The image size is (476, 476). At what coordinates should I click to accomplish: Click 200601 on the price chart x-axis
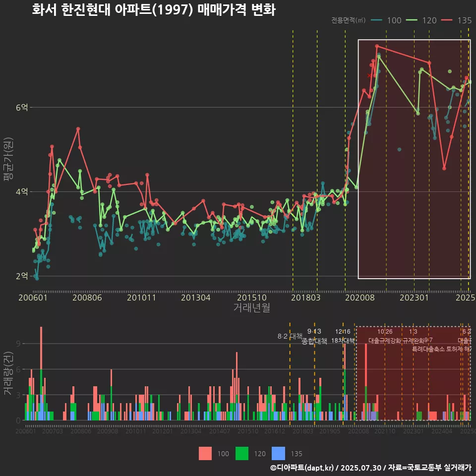tap(33, 297)
